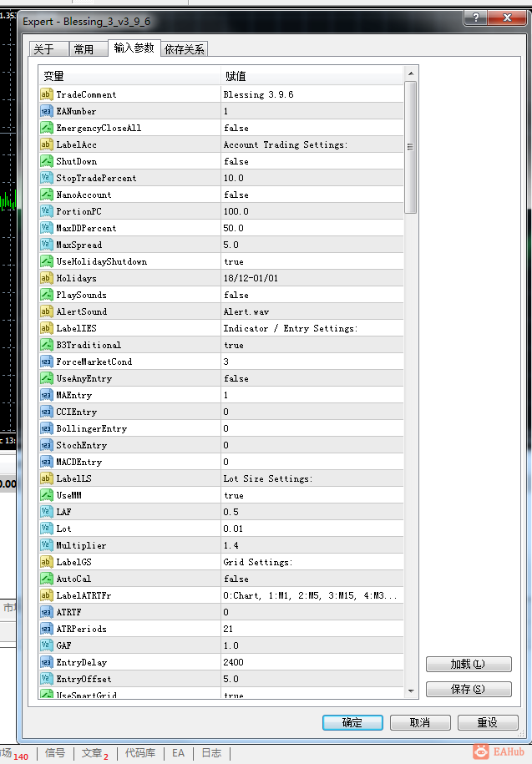Click the 变量 column header
This screenshot has height=764, width=532.
[129, 76]
